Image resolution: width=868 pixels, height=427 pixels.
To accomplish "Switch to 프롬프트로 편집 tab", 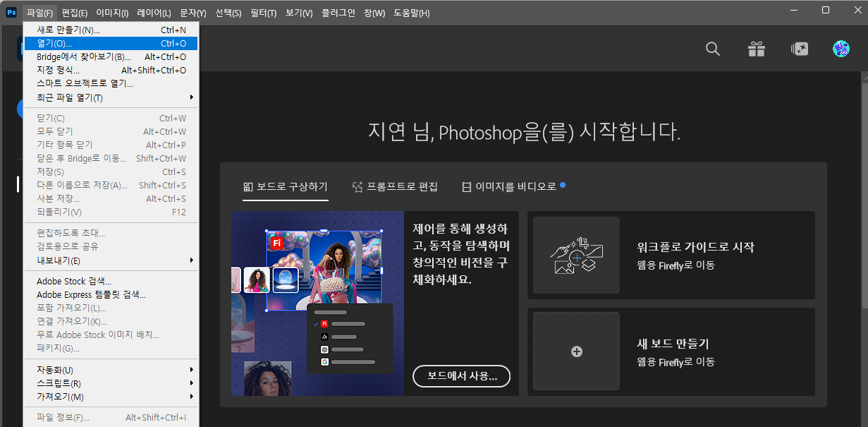I will pyautogui.click(x=395, y=186).
